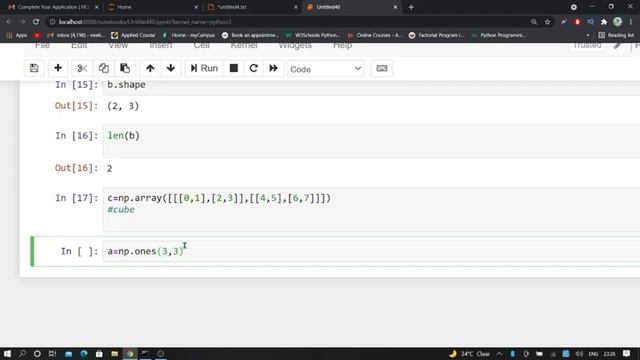Switch to the untitled4.txt browser tab
Viewport: 640px width, 360px height.
pyautogui.click(x=251, y=7)
